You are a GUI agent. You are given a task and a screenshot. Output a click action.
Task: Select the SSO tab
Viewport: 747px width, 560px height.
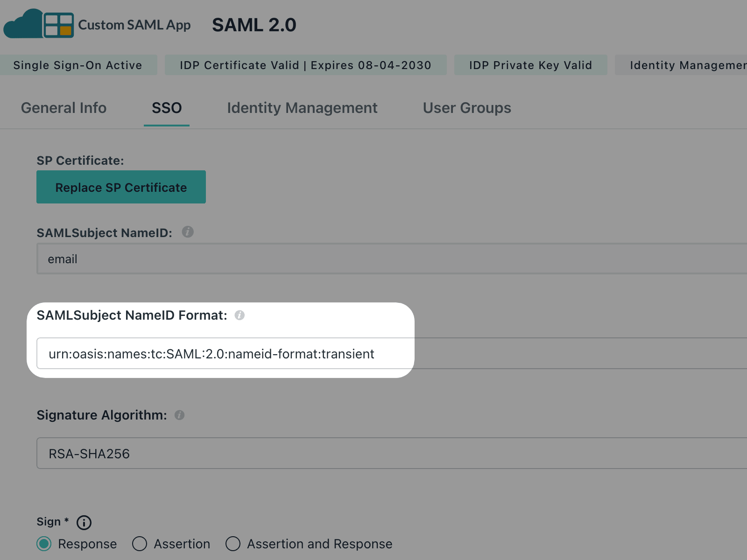(x=167, y=108)
